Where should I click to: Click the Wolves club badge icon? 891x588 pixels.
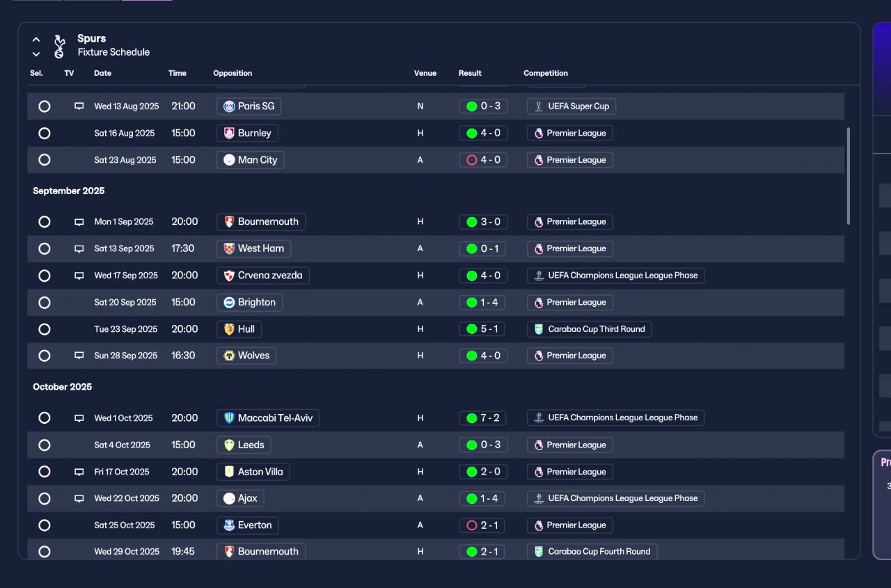pos(229,356)
